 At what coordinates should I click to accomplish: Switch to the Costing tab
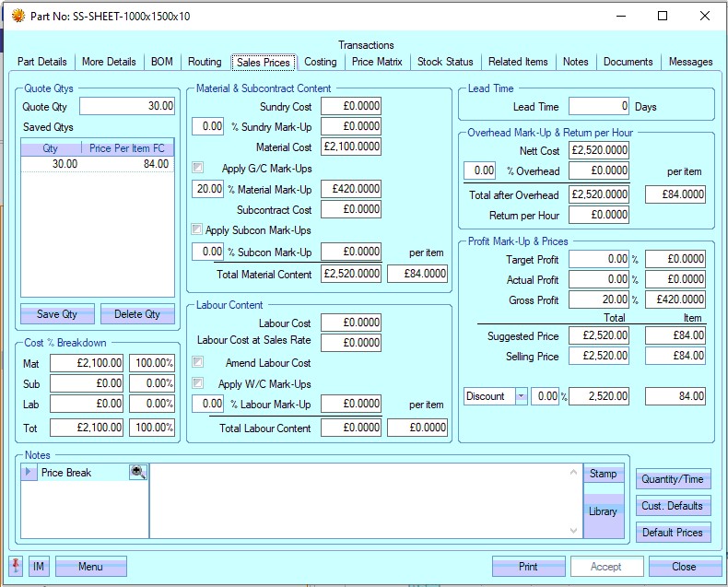tap(321, 62)
